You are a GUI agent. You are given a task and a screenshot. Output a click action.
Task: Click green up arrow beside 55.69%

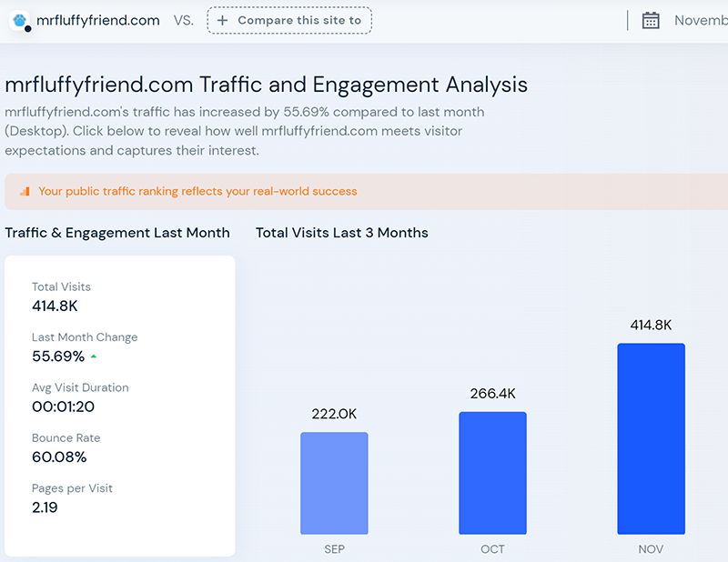coord(94,356)
